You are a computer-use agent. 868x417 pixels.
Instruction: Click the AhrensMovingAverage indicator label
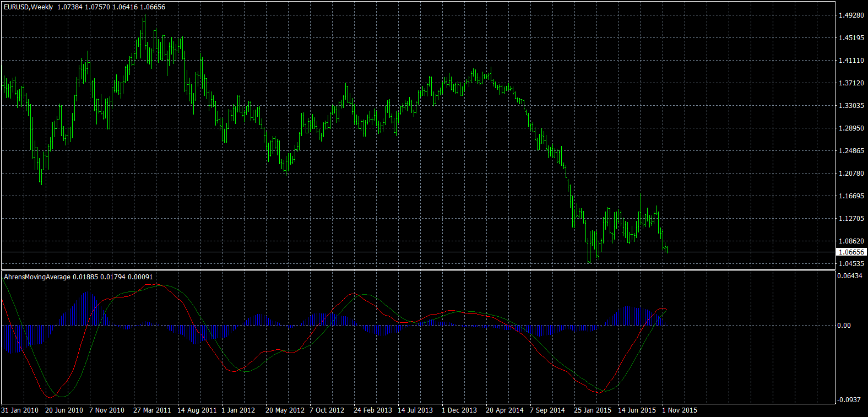tap(37, 277)
